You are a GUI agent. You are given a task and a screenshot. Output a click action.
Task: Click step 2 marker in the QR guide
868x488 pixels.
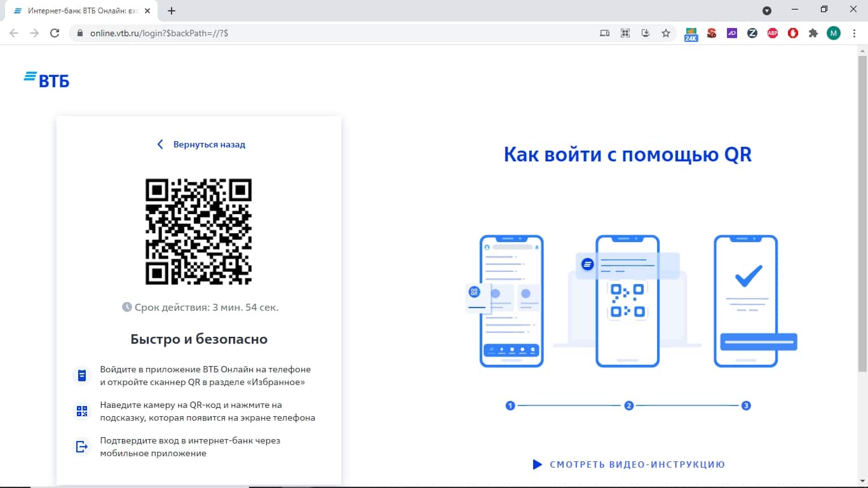[628, 405]
